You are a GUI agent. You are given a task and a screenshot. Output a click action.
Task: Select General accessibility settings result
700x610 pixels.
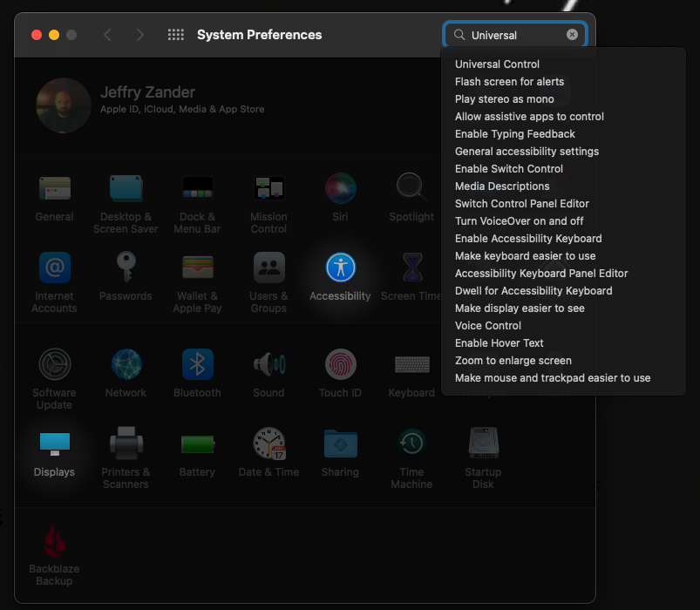(x=527, y=152)
